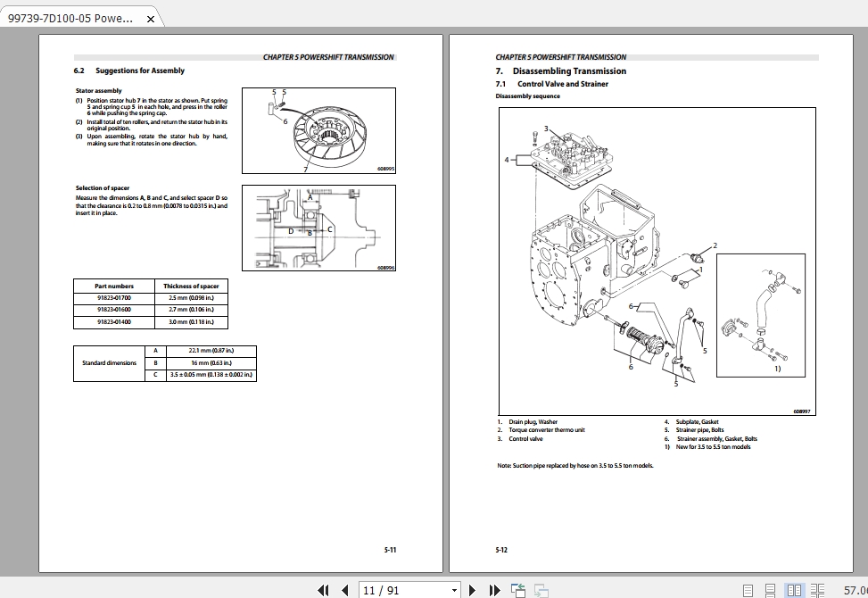
Task: Click the 'Part numbers' table header
Action: pyautogui.click(x=114, y=287)
